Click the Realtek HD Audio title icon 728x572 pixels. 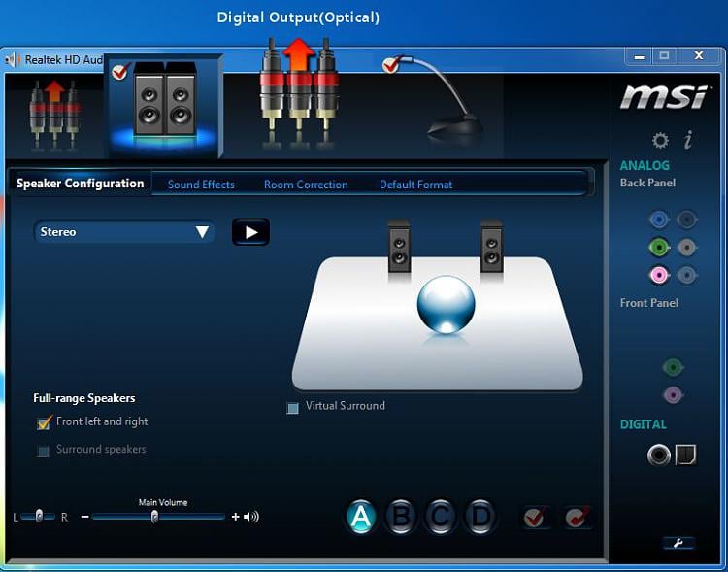tap(13, 60)
